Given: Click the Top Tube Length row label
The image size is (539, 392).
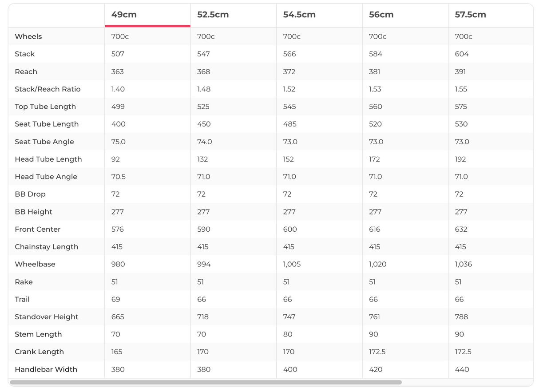Looking at the screenshot, I should coord(45,107).
